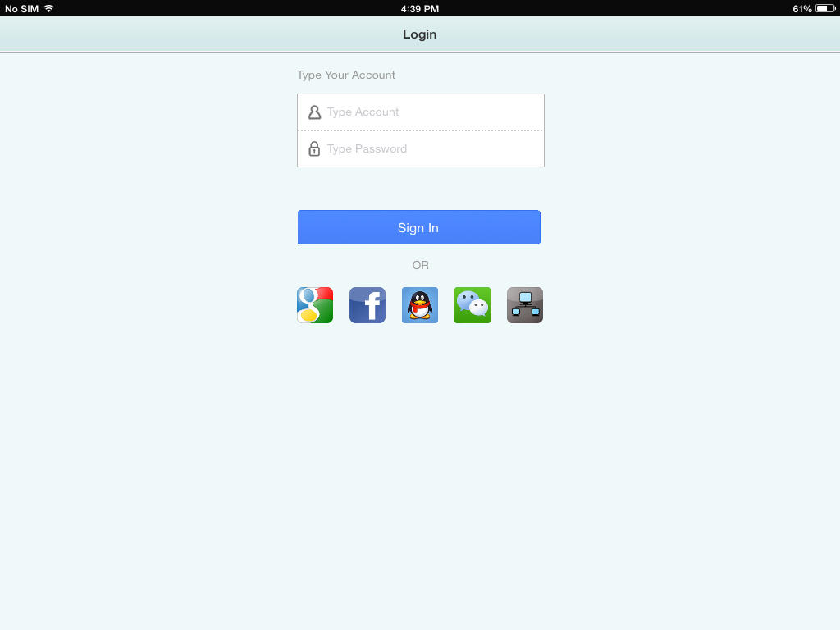
Task: Tap the green WeChat login icon
Action: (x=472, y=305)
